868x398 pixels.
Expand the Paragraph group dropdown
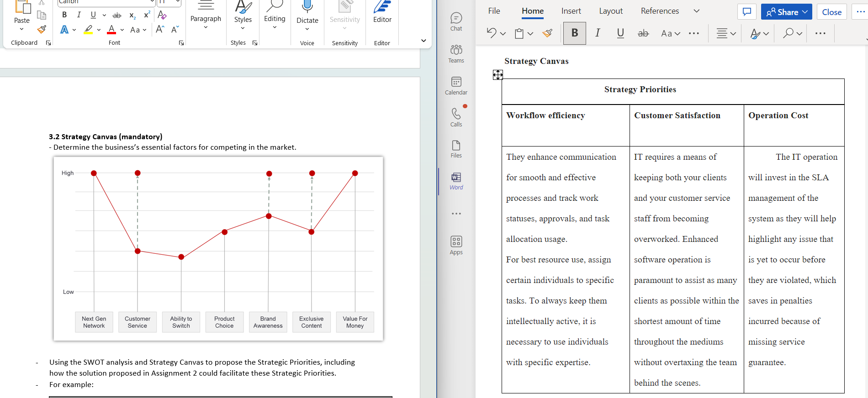[206, 27]
